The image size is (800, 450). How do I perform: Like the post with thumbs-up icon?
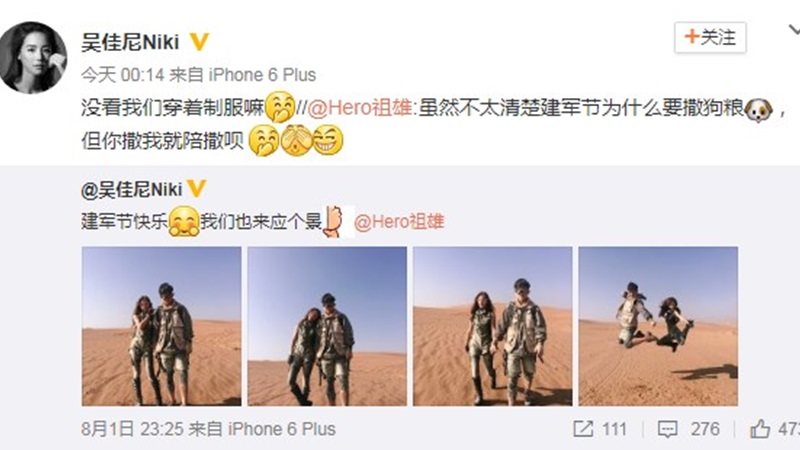pyautogui.click(x=760, y=429)
